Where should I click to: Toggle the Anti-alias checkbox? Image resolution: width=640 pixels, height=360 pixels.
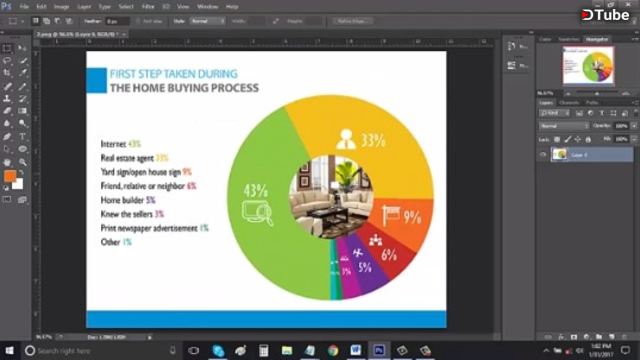[138, 21]
